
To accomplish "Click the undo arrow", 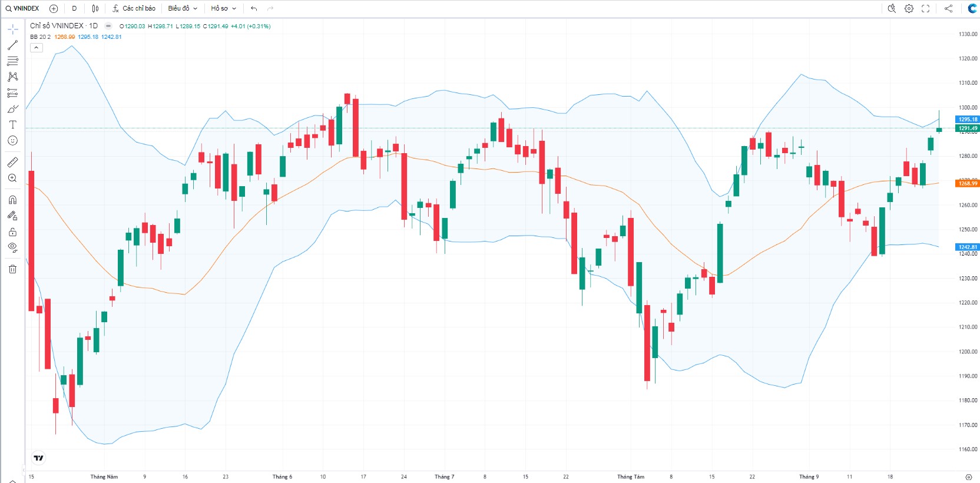I will click(x=254, y=8).
